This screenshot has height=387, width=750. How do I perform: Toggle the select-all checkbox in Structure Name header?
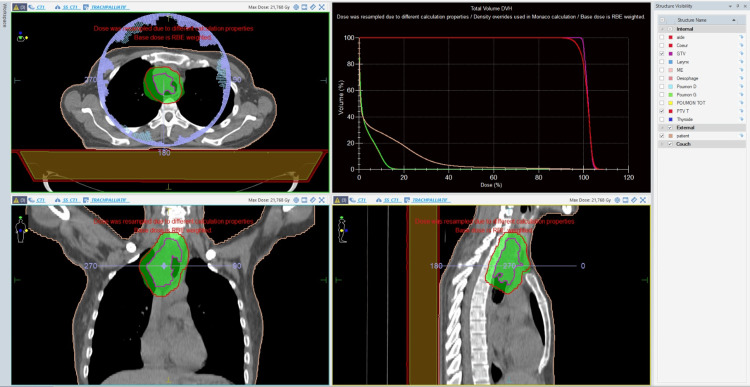662,21
